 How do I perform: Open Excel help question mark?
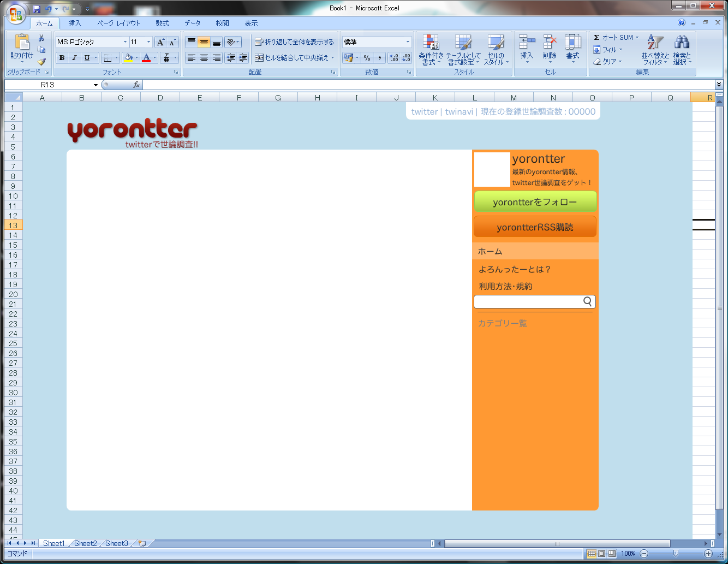tap(682, 23)
